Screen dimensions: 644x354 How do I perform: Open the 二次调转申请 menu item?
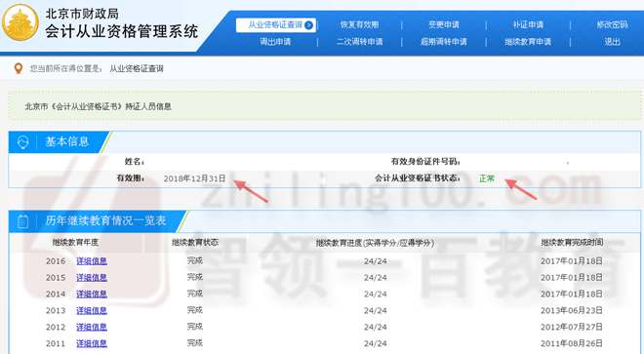tap(359, 42)
